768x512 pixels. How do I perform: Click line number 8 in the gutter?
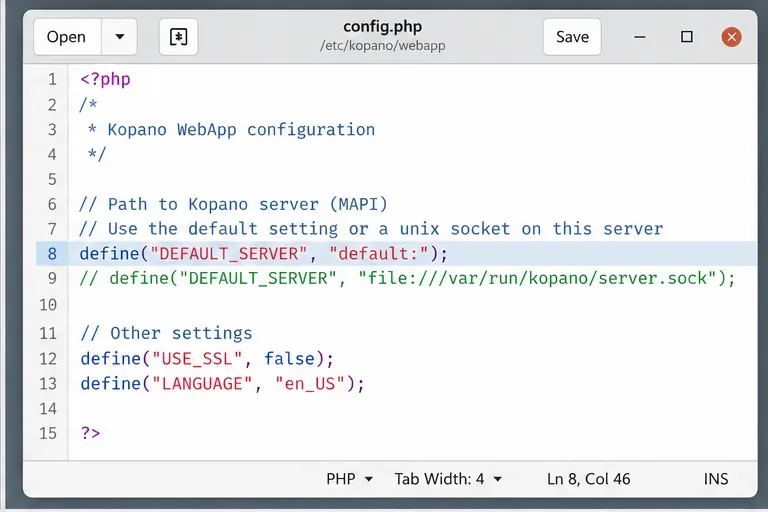[52, 254]
